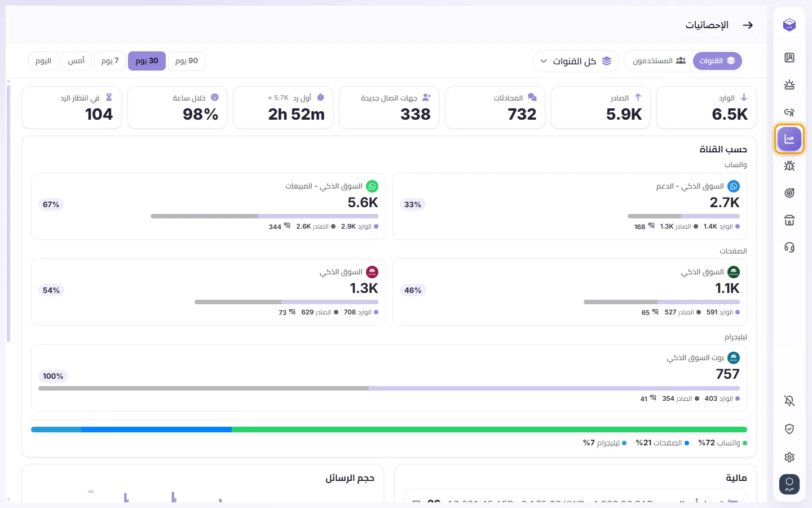Click the 5.6K total of السوق الذكي - المبيعات
The width and height of the screenshot is (812, 508).
(x=363, y=203)
